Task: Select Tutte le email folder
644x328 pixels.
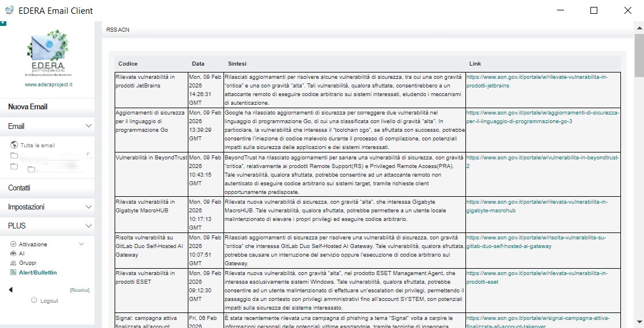Action: click(37, 146)
